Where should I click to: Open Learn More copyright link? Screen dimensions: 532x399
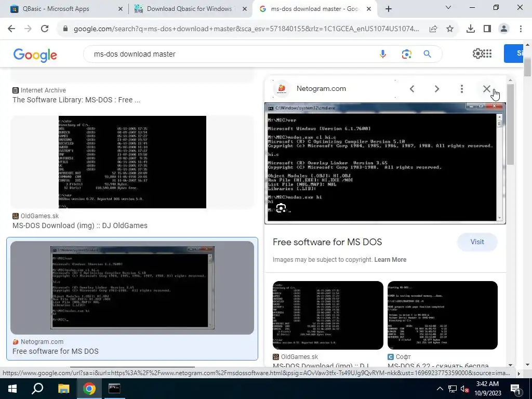tap(390, 260)
